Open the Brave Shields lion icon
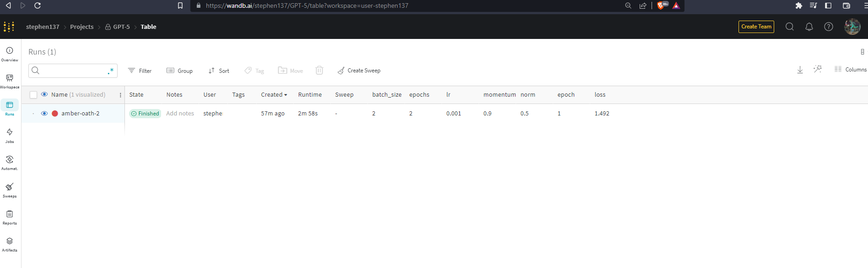The height and width of the screenshot is (268, 868). tap(661, 5)
